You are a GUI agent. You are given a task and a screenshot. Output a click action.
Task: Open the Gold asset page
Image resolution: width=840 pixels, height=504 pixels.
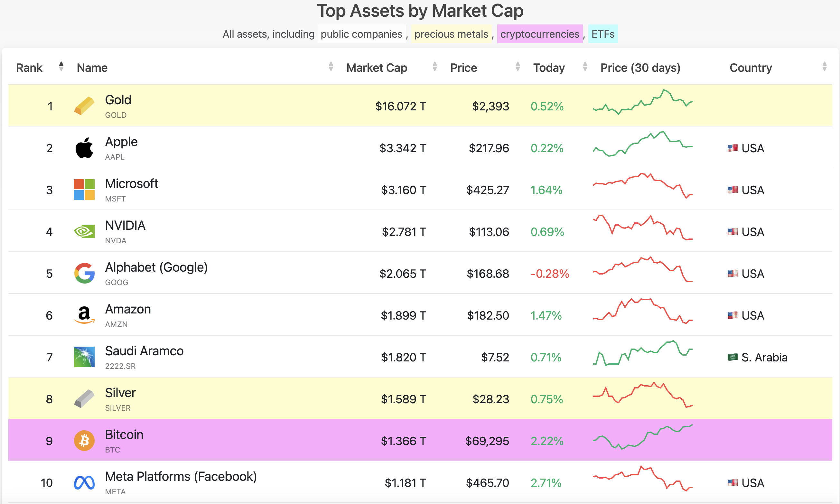click(118, 100)
